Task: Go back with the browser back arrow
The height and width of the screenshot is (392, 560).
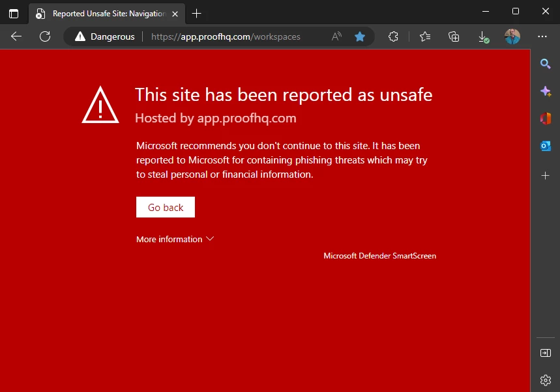Action: coord(16,36)
